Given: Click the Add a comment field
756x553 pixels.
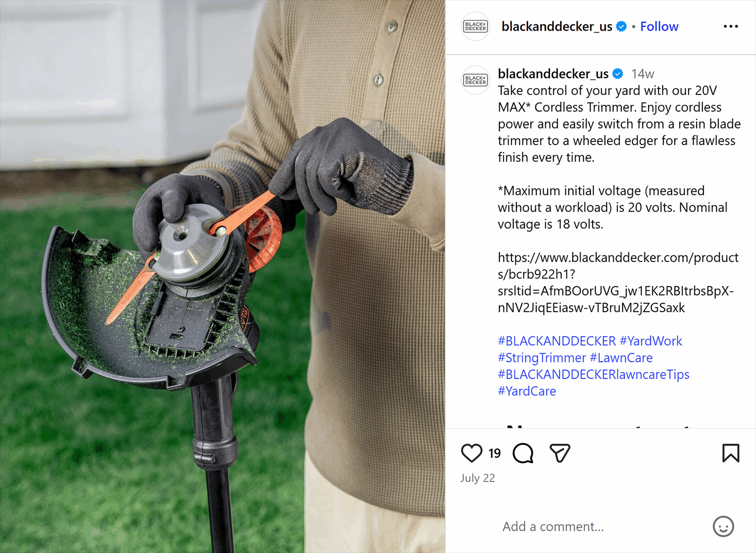Looking at the screenshot, I should (602, 526).
